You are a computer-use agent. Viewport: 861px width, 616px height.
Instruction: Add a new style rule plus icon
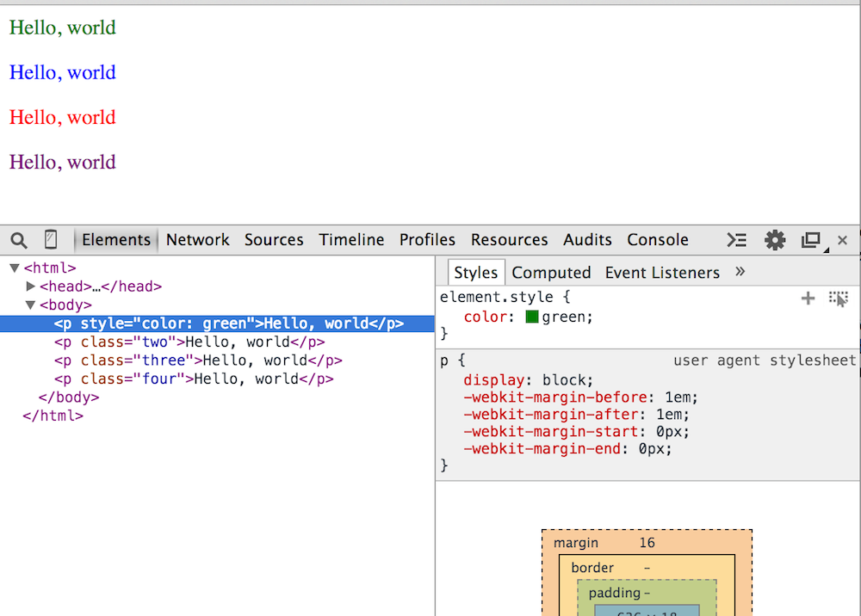tap(808, 299)
